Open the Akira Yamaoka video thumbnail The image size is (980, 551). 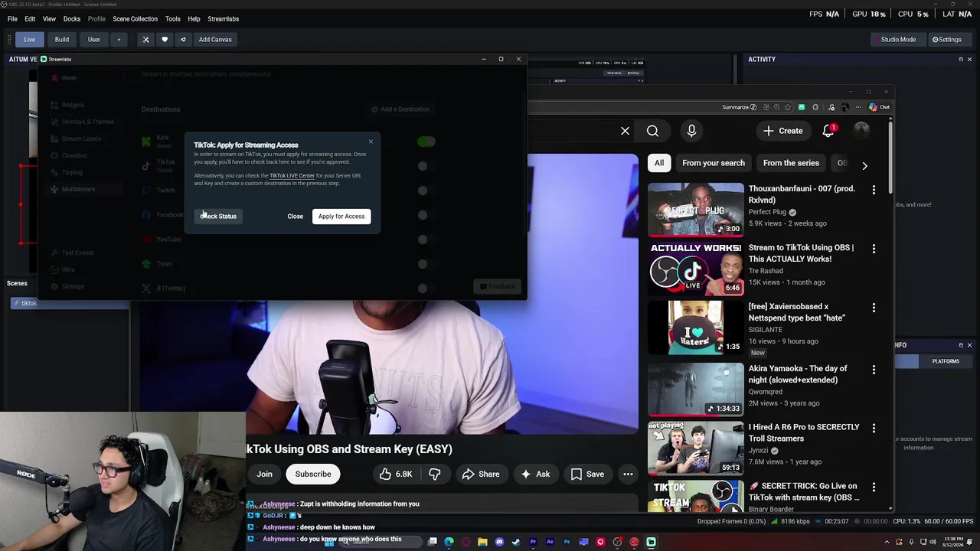(x=696, y=389)
